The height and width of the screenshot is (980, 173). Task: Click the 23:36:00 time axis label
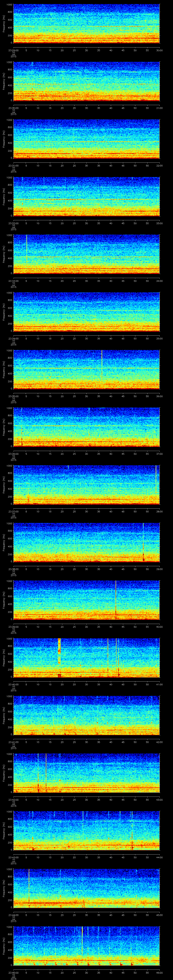coord(13,454)
